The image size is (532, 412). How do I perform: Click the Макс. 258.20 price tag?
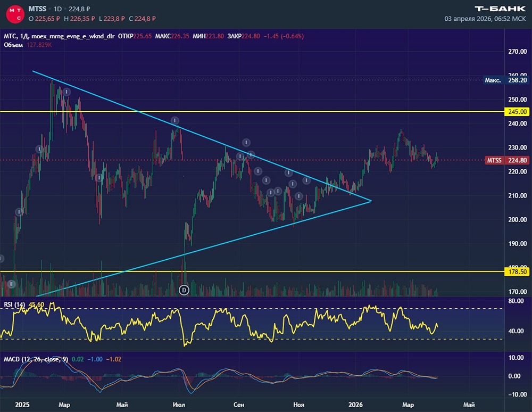pos(506,80)
